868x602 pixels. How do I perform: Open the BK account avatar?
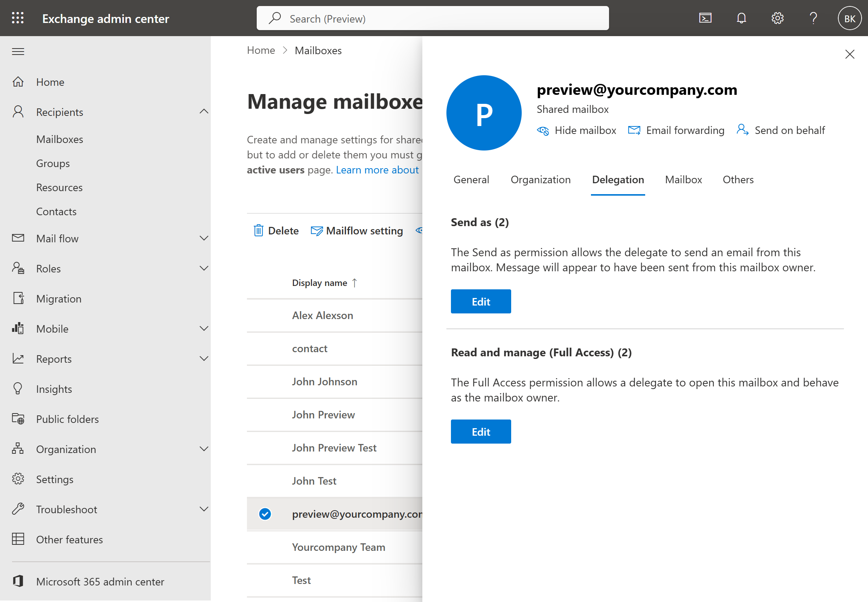click(850, 18)
